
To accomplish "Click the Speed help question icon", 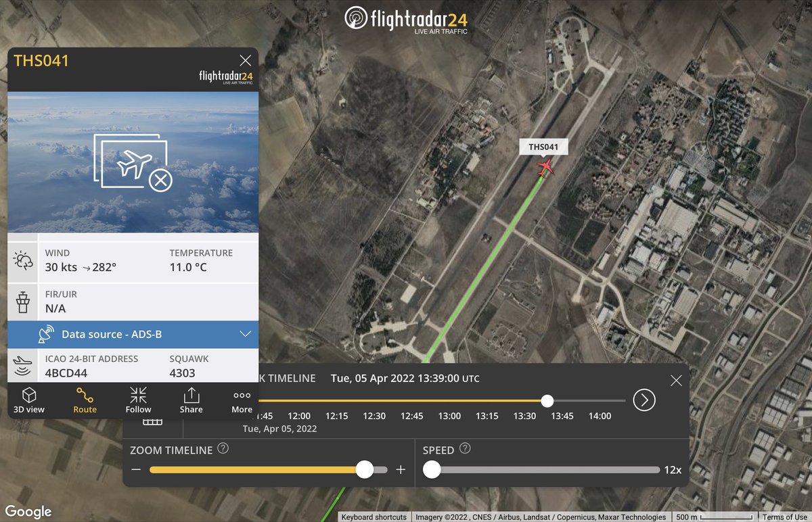I will [x=464, y=449].
